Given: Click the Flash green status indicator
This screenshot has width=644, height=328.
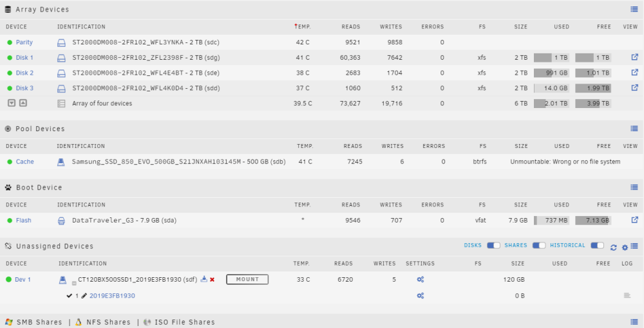Looking at the screenshot, I should [x=10, y=221].
